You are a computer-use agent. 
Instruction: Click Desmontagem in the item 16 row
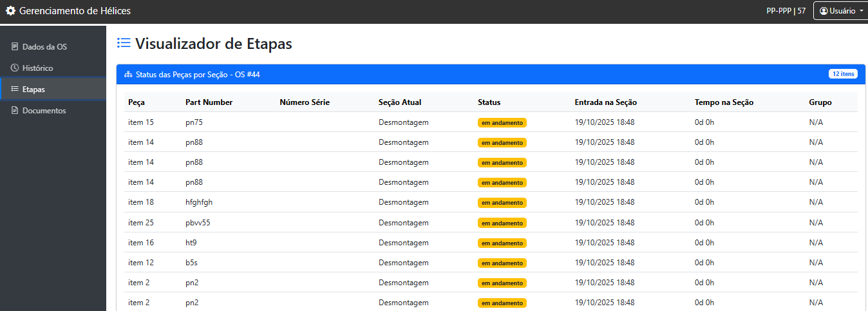pyautogui.click(x=404, y=242)
